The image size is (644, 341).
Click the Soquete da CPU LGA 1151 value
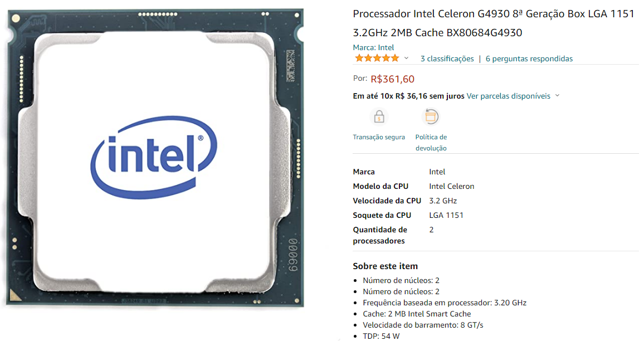446,215
